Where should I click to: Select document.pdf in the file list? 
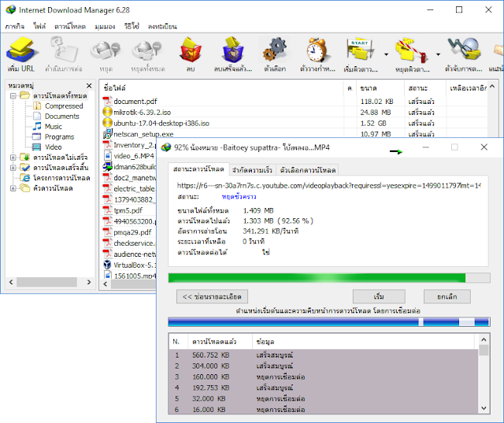(135, 102)
